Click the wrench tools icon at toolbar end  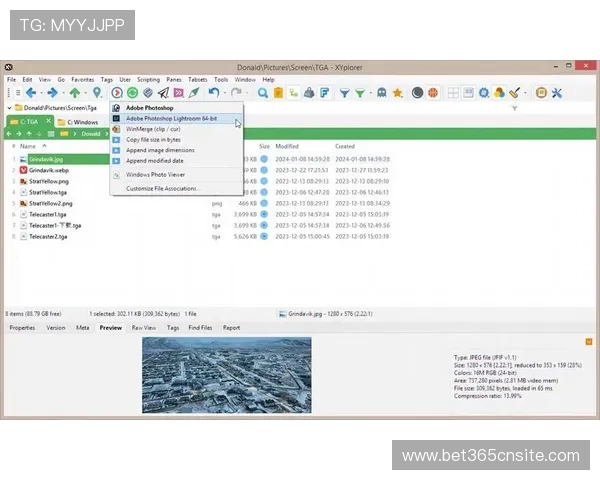click(x=557, y=93)
